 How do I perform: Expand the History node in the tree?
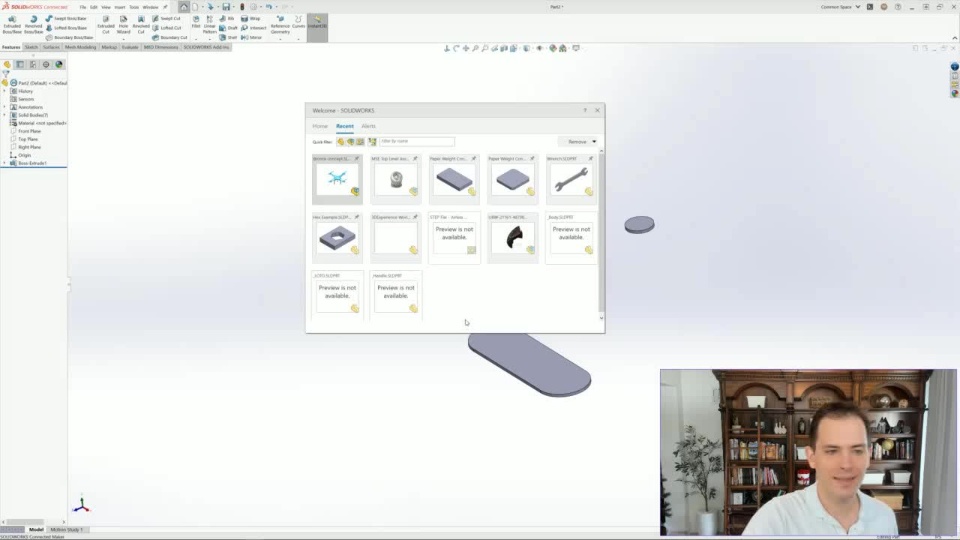point(4,91)
